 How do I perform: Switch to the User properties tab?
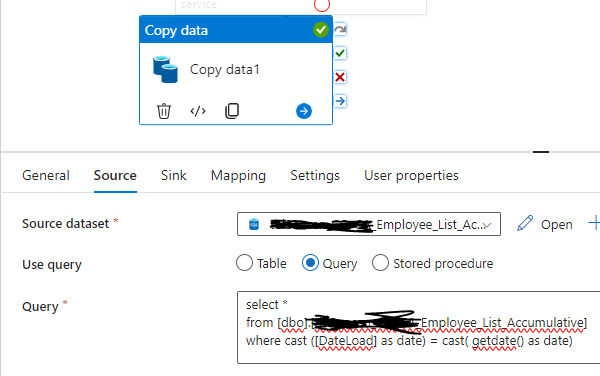click(411, 176)
